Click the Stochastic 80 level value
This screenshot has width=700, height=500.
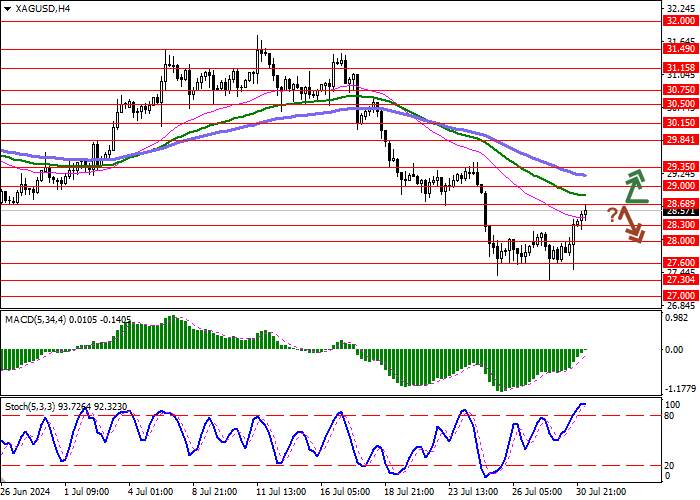670,416
